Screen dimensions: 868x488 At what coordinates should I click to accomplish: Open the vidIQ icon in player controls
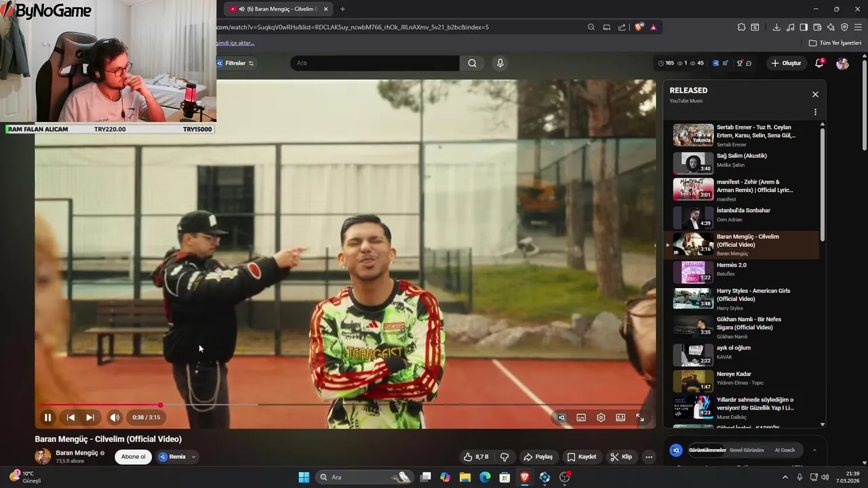[561, 418]
